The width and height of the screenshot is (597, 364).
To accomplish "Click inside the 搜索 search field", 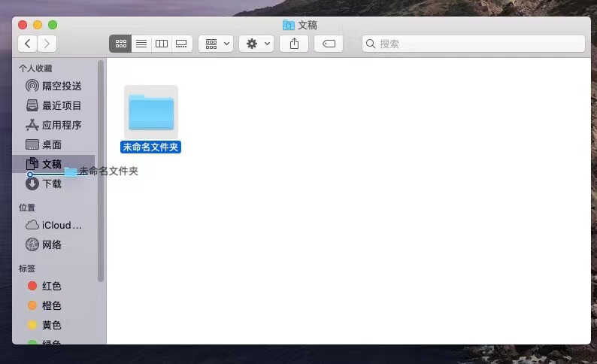I will [473, 44].
